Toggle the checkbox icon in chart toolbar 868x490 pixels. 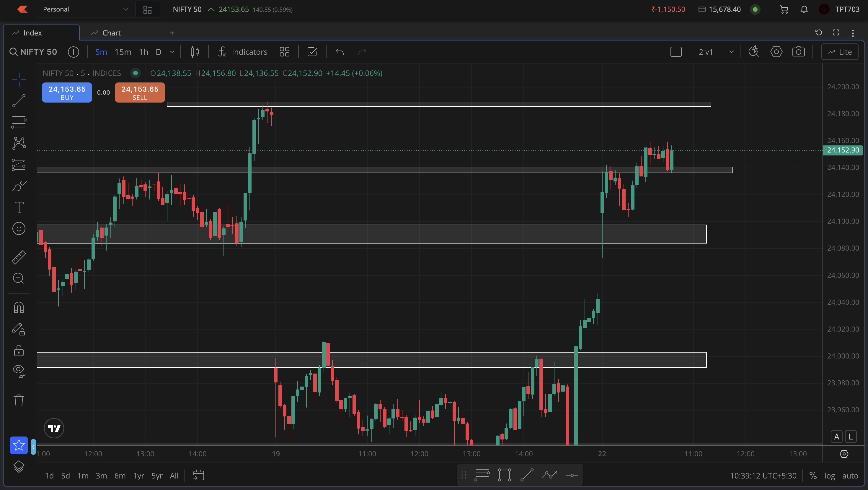point(312,52)
